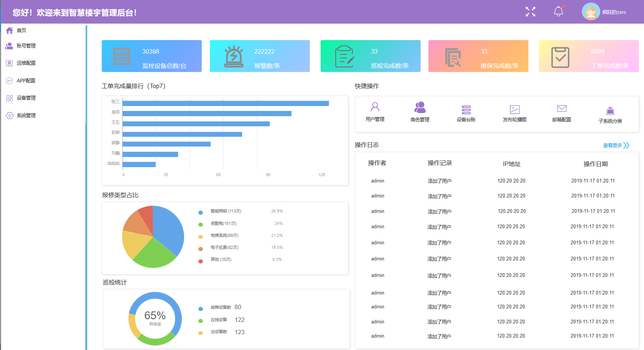The image size is (644, 350).
Task: Click 在线设备 legend entry
Action: pos(221,320)
